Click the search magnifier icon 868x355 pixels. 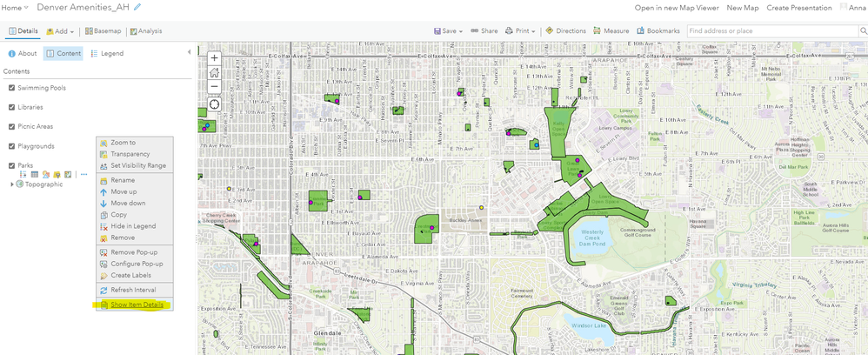coord(863,31)
